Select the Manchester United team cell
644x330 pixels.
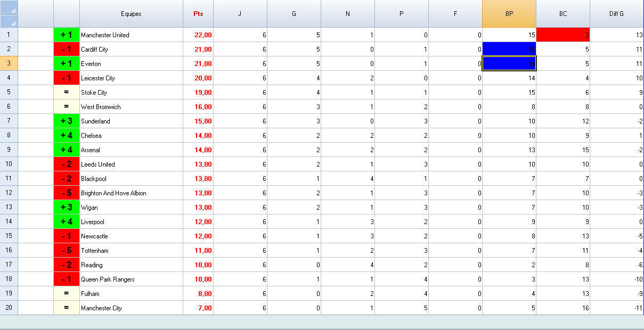point(131,35)
